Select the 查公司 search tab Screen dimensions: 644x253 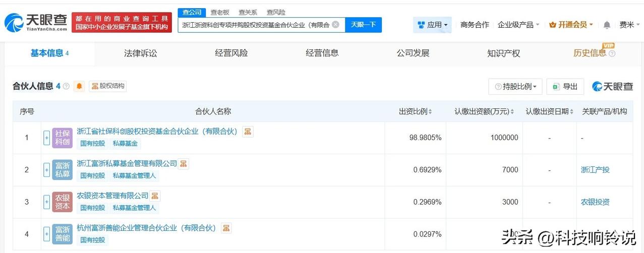pyautogui.click(x=192, y=12)
